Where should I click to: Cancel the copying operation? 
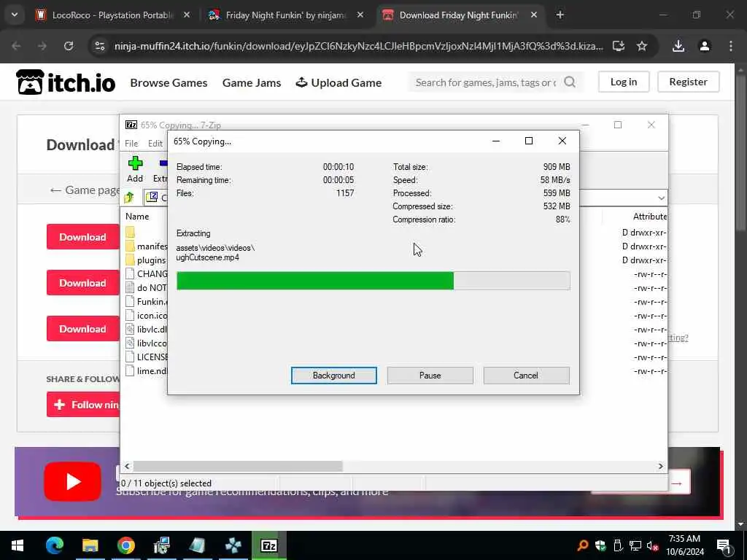click(x=526, y=376)
